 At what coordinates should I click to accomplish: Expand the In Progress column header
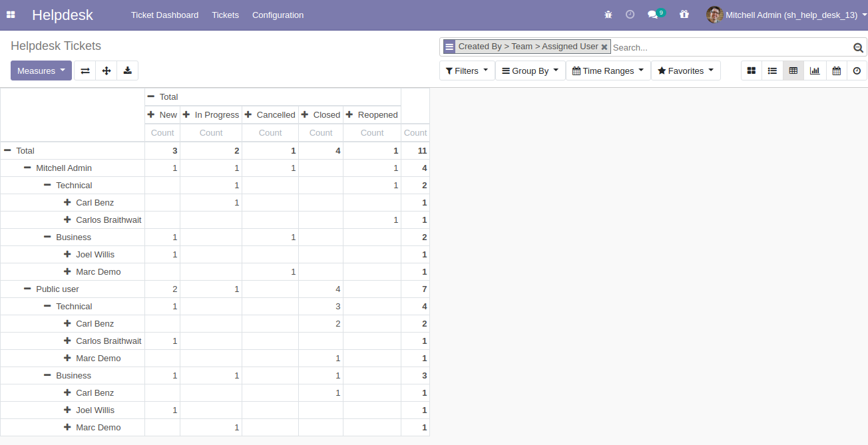[x=211, y=114]
